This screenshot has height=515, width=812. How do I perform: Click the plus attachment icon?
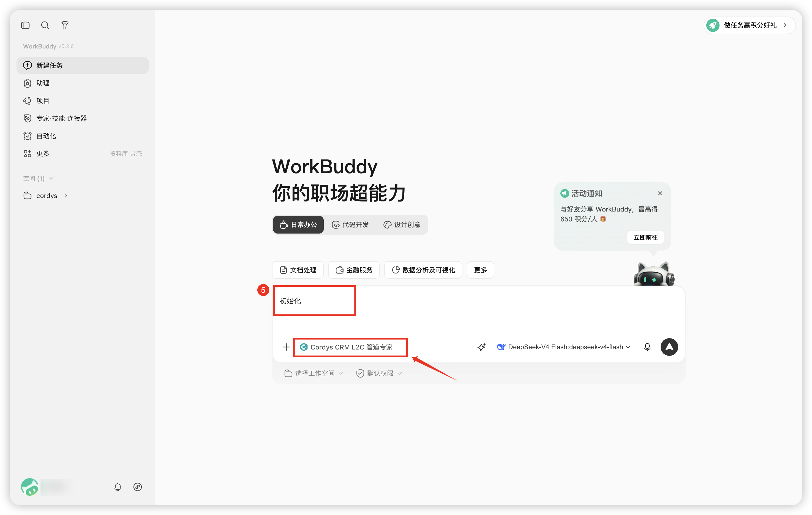286,347
